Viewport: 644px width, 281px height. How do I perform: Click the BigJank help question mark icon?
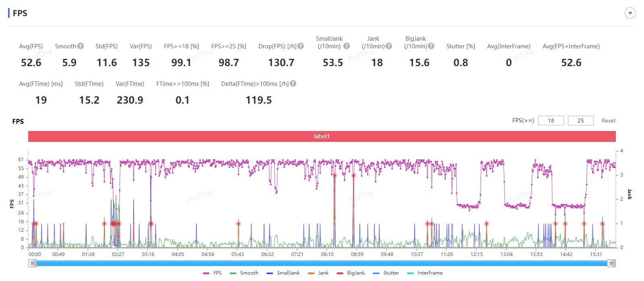click(x=431, y=46)
